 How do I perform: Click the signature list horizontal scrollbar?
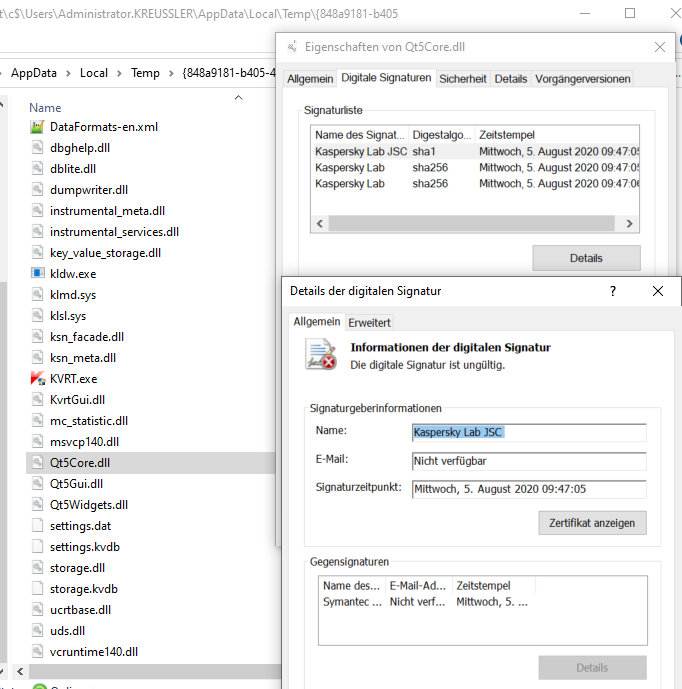[x=472, y=223]
